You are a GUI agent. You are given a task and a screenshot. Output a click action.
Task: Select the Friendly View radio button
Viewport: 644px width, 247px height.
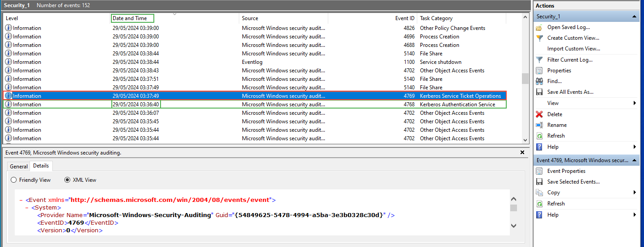[x=14, y=180]
